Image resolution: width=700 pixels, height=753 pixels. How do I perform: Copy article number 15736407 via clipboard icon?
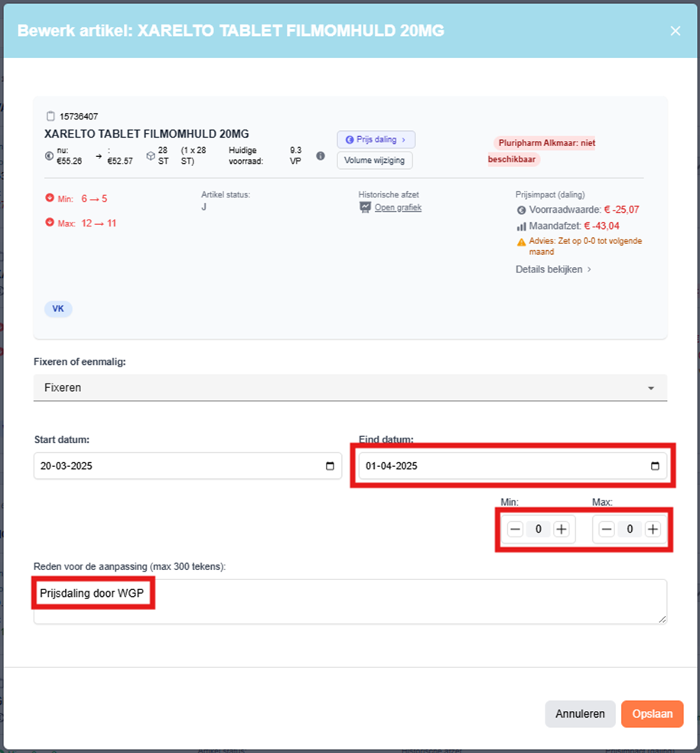click(50, 116)
